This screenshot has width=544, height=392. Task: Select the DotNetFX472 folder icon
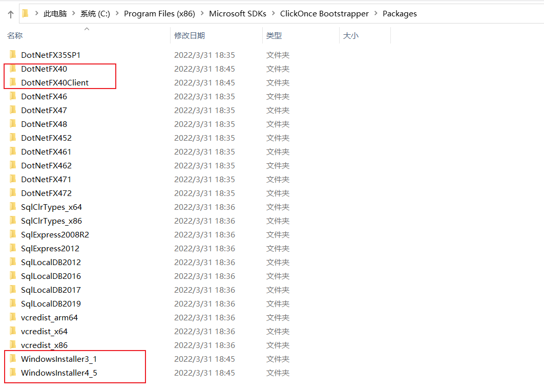pos(13,193)
